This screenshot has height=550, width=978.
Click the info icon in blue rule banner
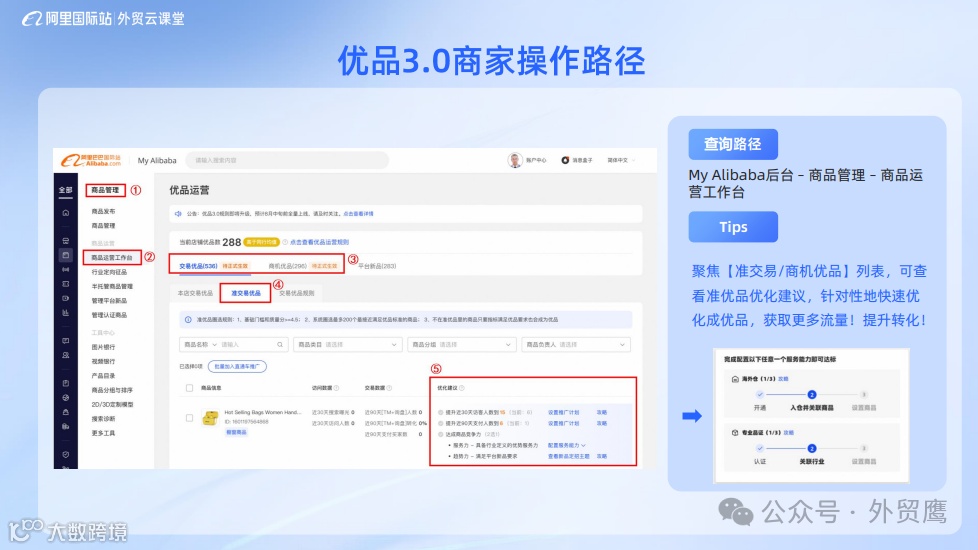188,319
